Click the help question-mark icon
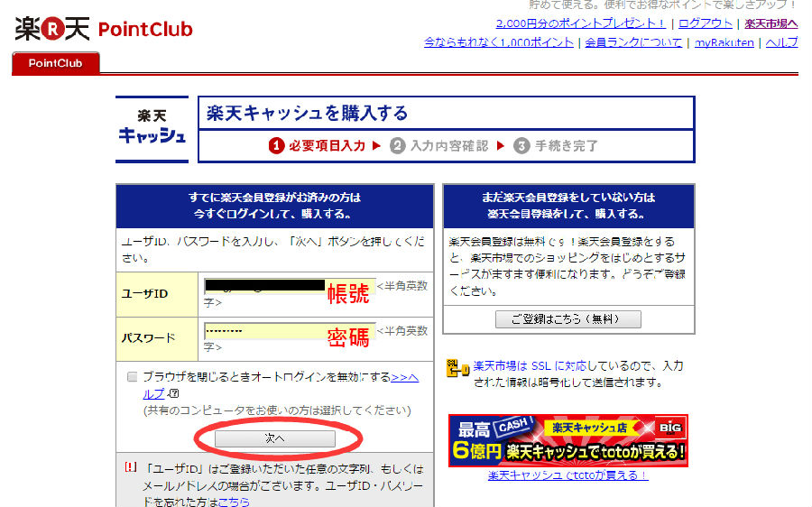 pos(174,393)
